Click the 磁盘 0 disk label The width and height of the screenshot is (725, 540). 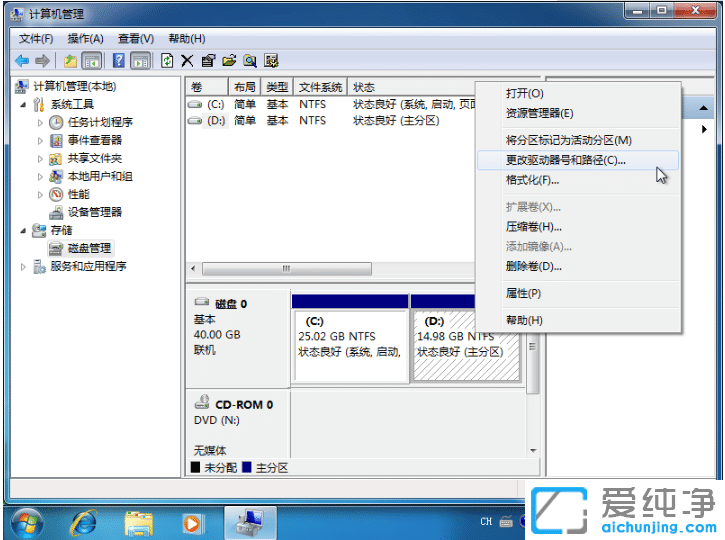231,304
